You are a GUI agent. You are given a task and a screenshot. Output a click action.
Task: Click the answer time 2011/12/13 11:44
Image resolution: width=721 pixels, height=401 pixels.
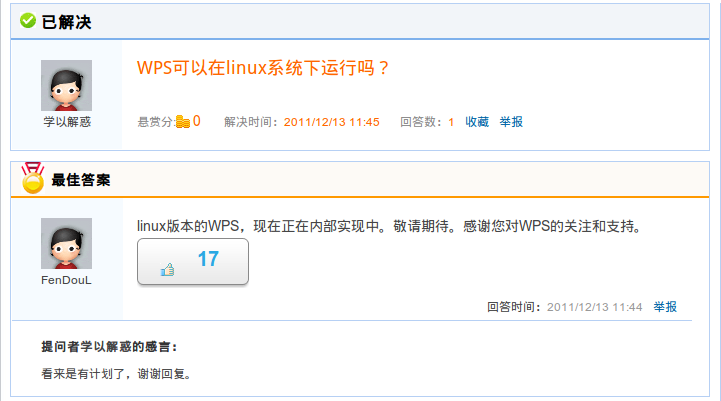tap(594, 307)
